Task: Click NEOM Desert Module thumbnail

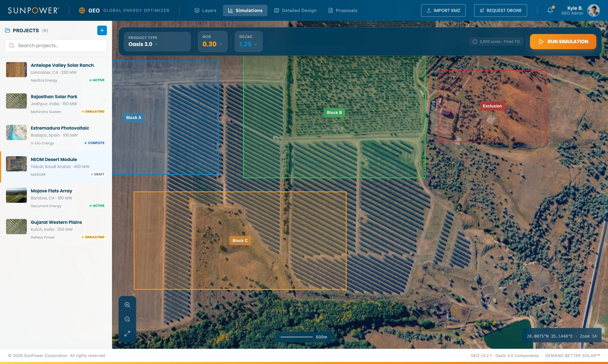Action: click(x=16, y=164)
